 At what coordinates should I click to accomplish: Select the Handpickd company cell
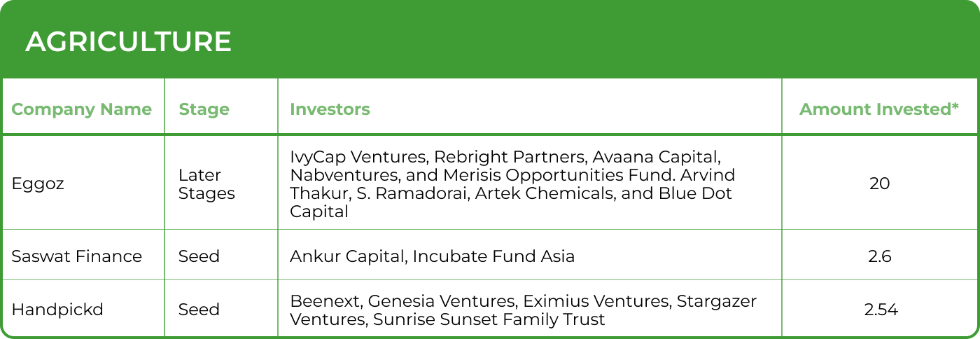[57, 310]
